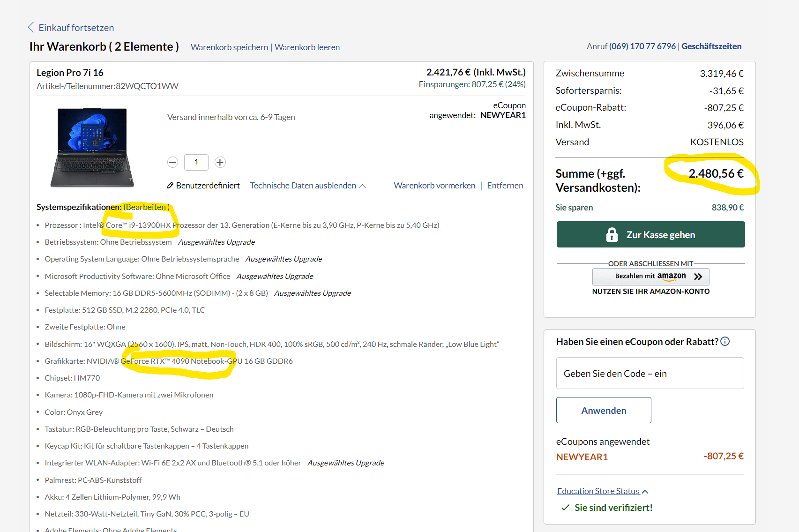Click the Bildschirm 16" WQXGA spec line
Image resolution: width=799 pixels, height=532 pixels.
click(272, 344)
